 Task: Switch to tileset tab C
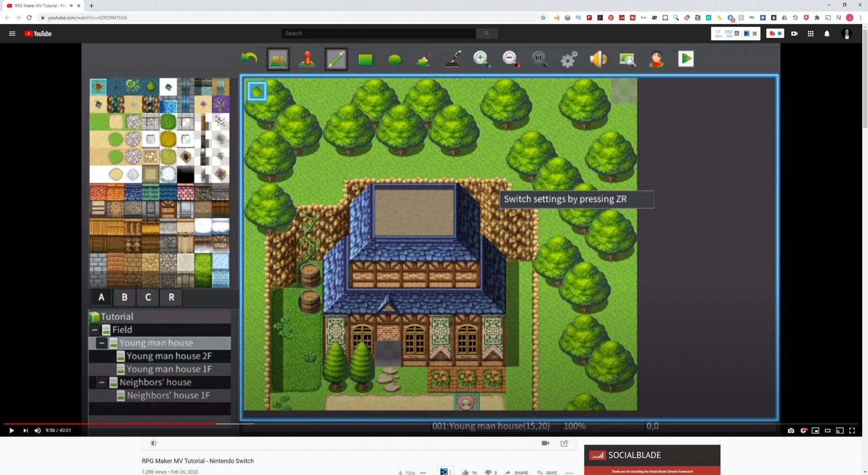coord(148,297)
